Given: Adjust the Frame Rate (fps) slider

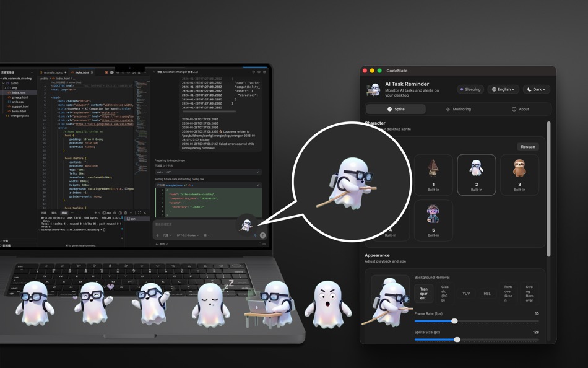Looking at the screenshot, I should [476, 321].
